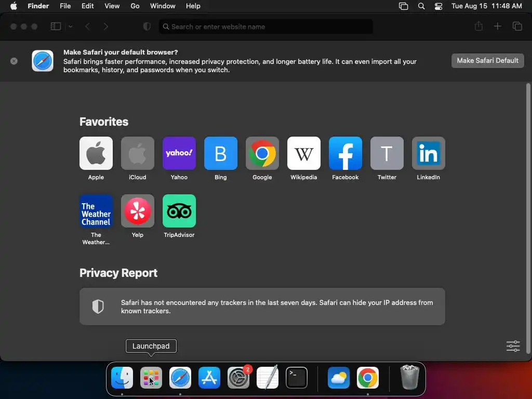
Task: Add a new tab with the plus button
Action: [x=497, y=26]
